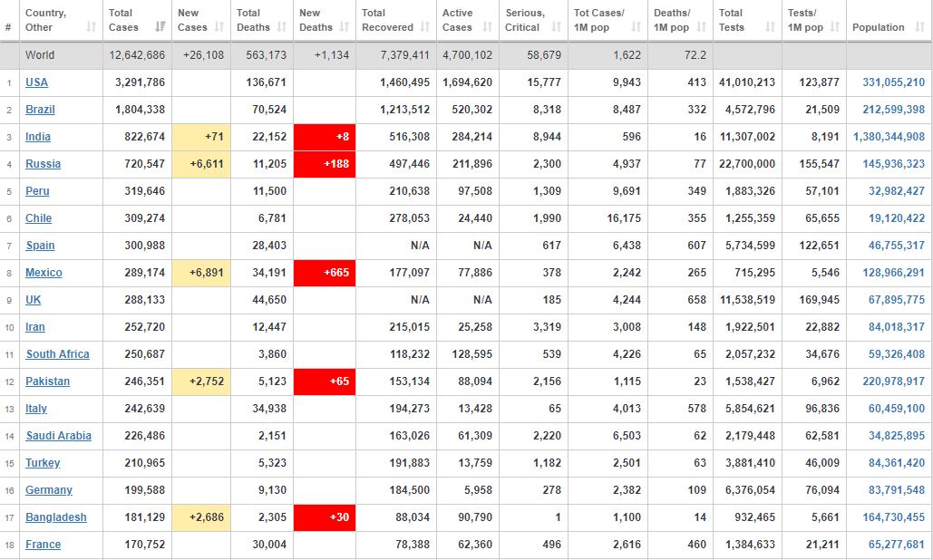Viewport: 933px width, 560px height.
Task: Open the Peru link
Action: pyautogui.click(x=37, y=191)
